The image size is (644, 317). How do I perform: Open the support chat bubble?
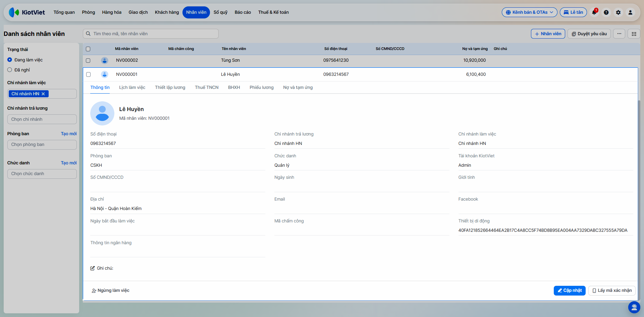tap(634, 307)
